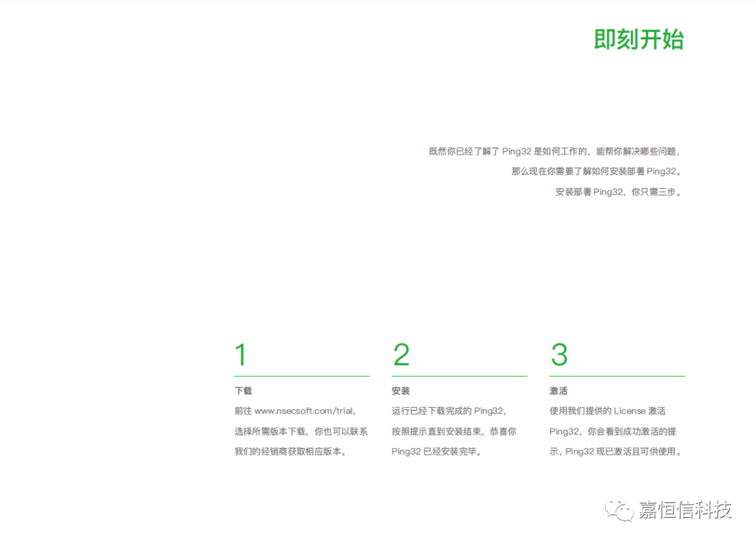Click the step title 激活
This screenshot has width=756, height=543.
pyautogui.click(x=559, y=390)
